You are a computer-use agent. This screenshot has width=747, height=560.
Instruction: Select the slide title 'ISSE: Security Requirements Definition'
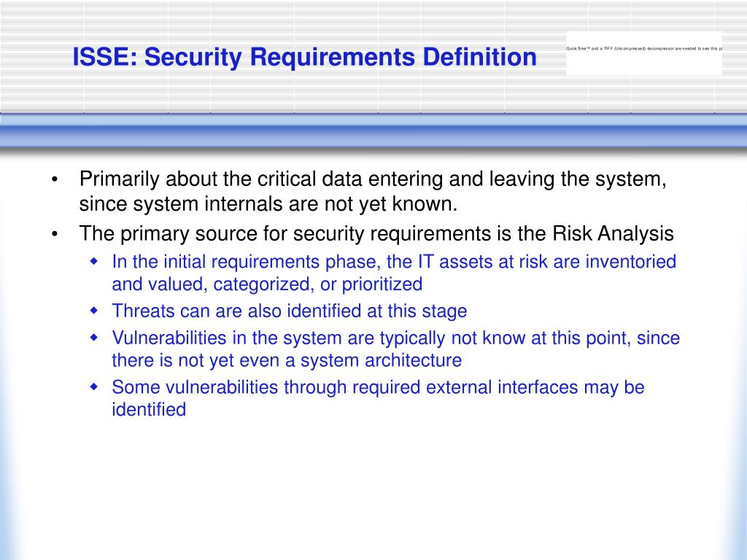point(304,57)
